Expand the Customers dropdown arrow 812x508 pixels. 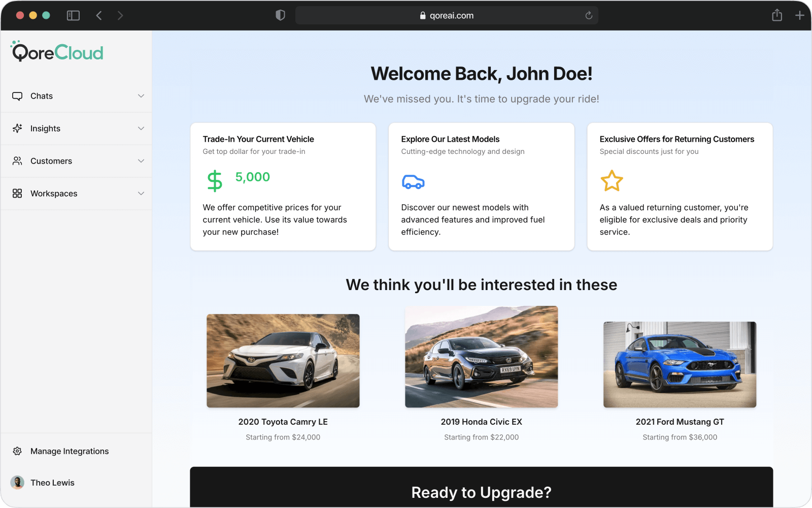tap(141, 161)
